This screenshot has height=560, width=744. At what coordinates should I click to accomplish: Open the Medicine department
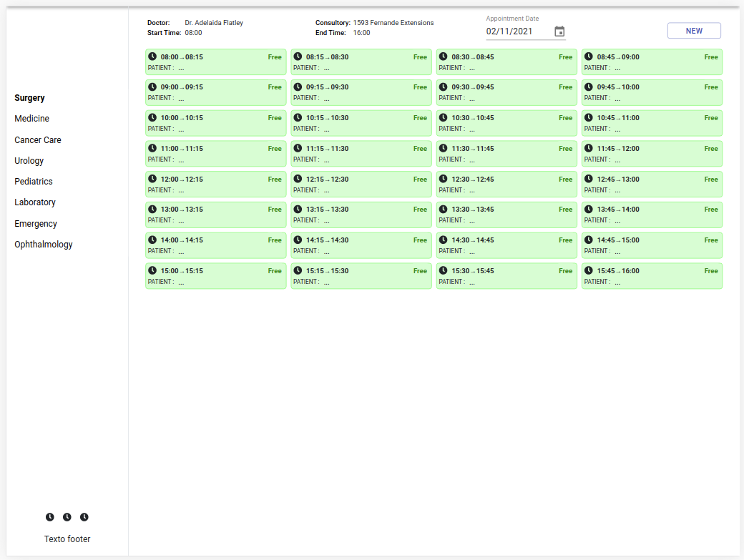tap(31, 119)
